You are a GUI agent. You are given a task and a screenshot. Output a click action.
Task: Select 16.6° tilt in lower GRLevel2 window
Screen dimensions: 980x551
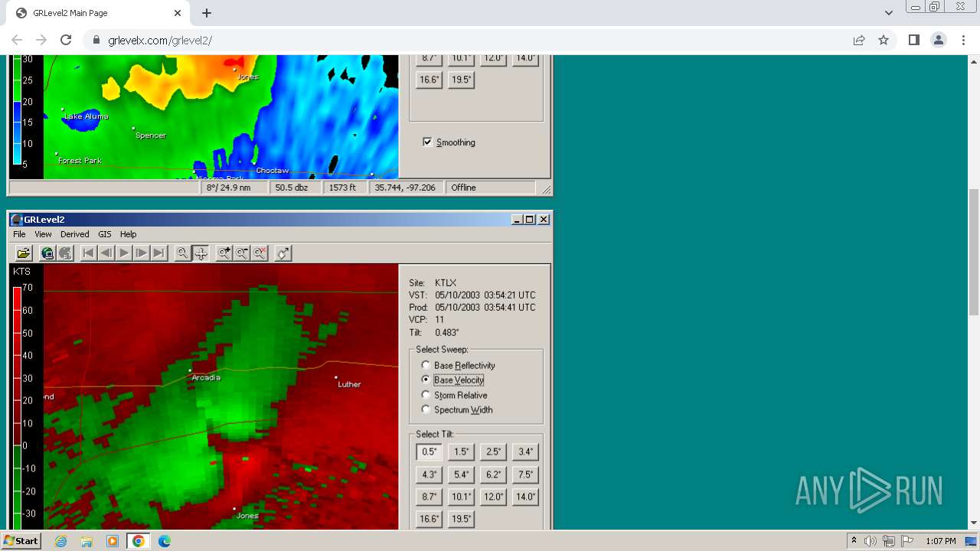coord(430,519)
